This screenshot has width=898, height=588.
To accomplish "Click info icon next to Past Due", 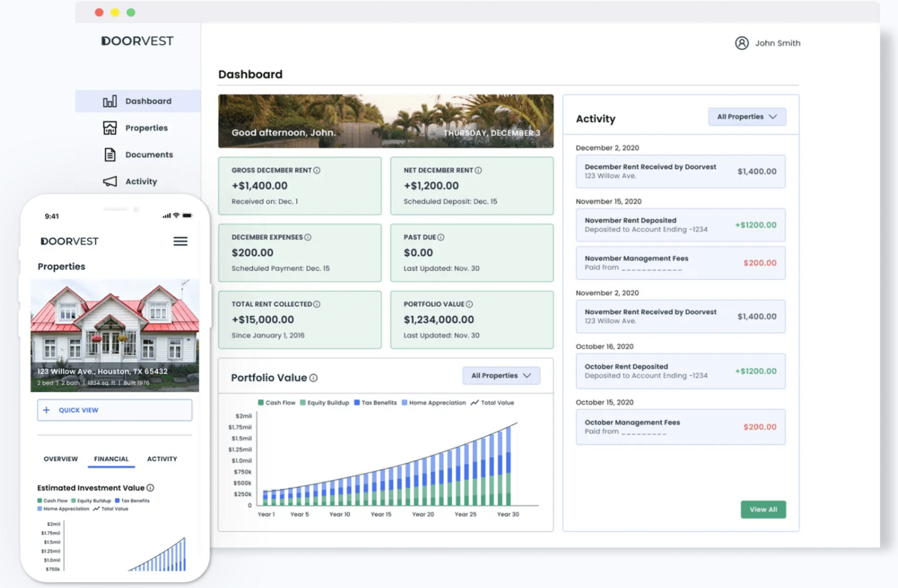I will [440, 237].
